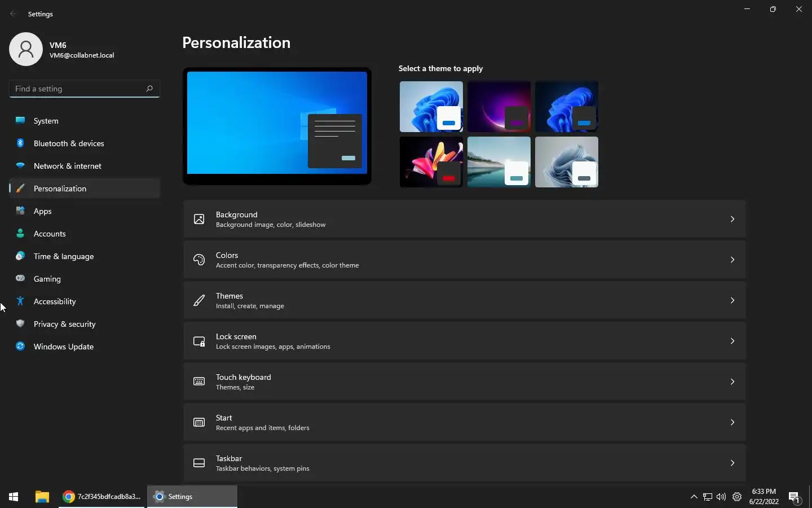Click the Themes brush icon

pyautogui.click(x=199, y=300)
